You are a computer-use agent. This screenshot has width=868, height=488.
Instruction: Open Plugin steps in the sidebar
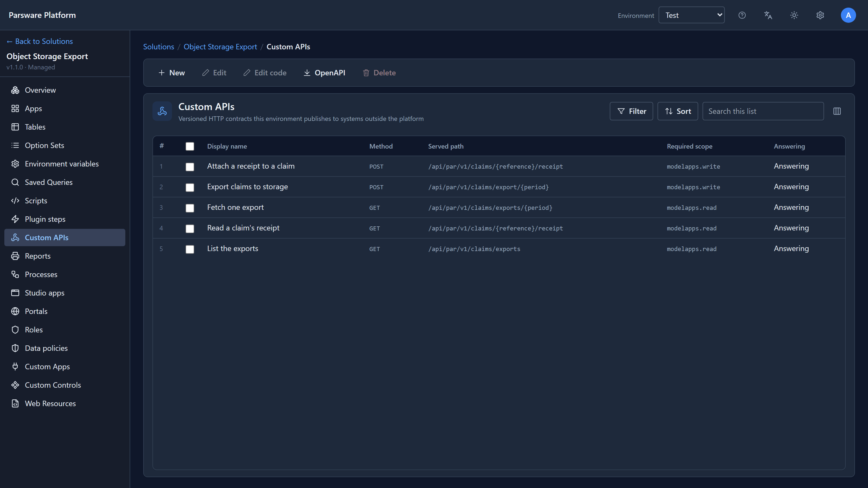point(65,219)
